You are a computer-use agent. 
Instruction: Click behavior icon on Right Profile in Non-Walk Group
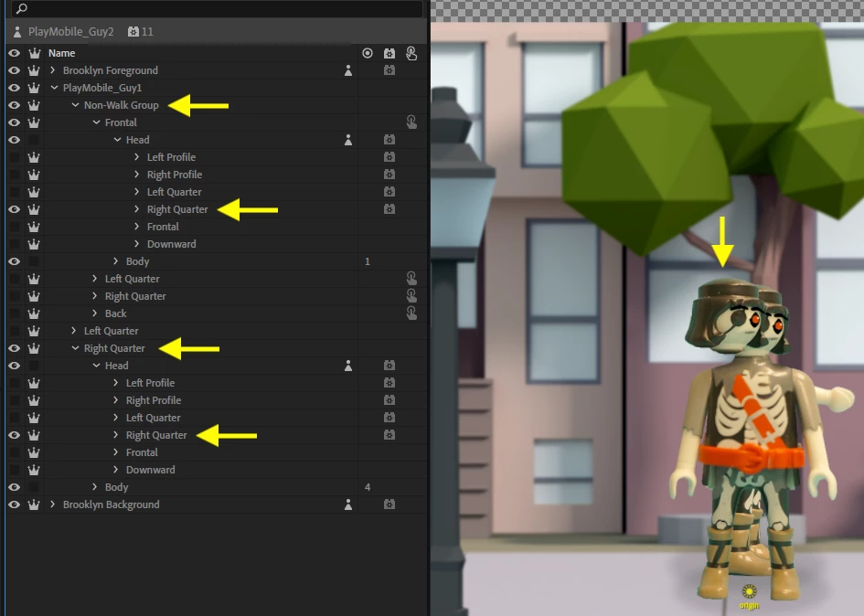click(x=389, y=175)
